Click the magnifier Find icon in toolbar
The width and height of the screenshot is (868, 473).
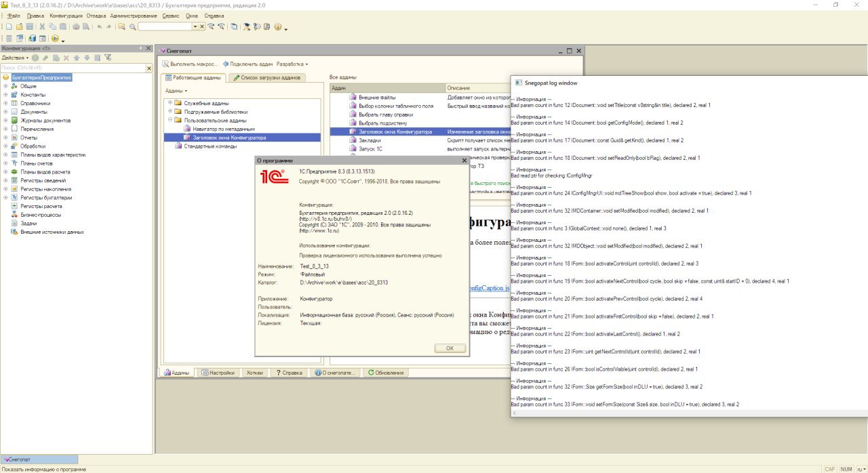click(133, 26)
